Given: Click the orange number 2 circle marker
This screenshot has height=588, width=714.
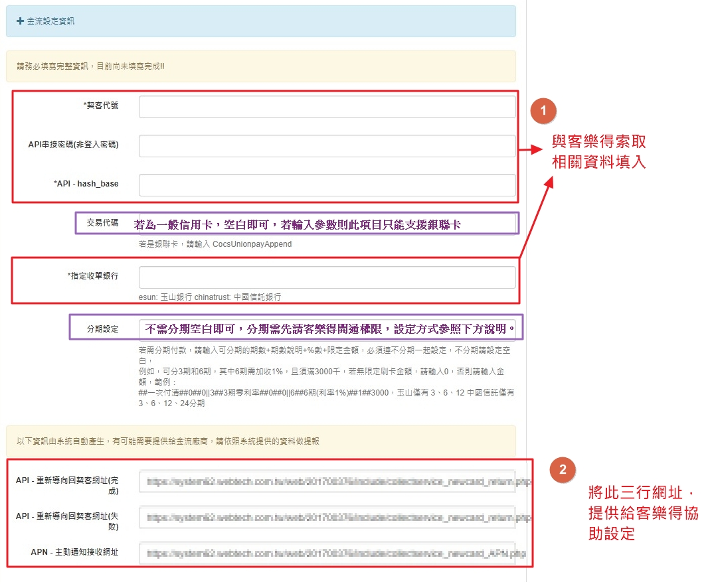Looking at the screenshot, I should [563, 470].
